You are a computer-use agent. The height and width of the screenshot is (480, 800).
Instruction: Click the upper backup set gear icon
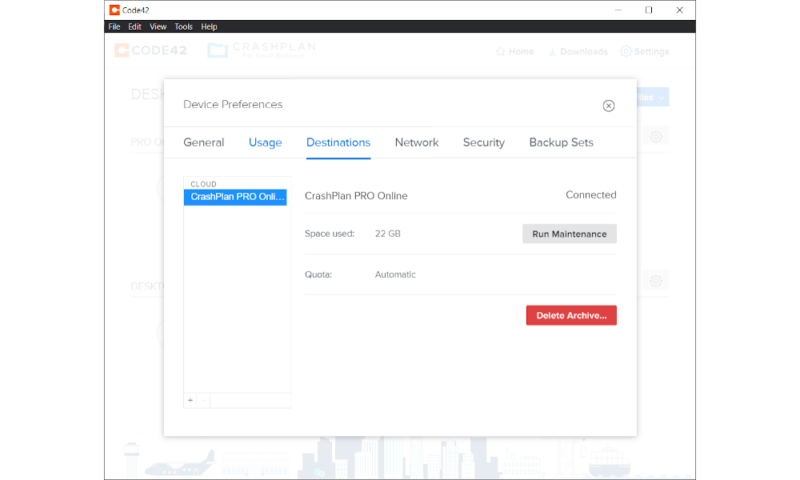point(656,137)
